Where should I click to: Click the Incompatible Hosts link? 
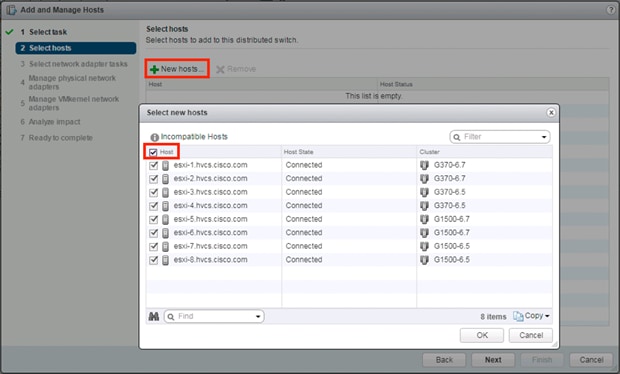[x=194, y=137]
